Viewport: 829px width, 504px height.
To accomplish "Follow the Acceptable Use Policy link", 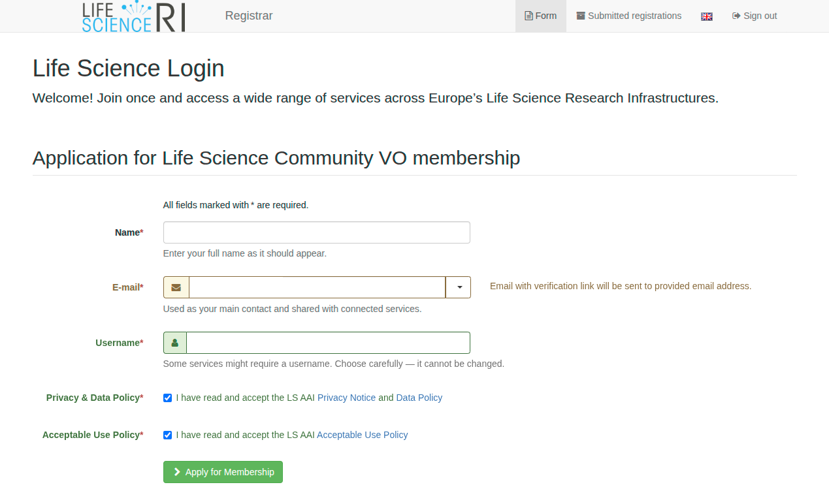I will click(x=362, y=435).
